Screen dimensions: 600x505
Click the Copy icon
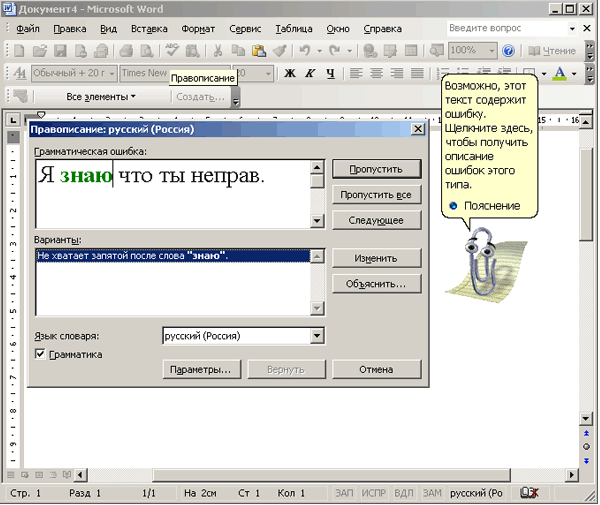pos(238,50)
